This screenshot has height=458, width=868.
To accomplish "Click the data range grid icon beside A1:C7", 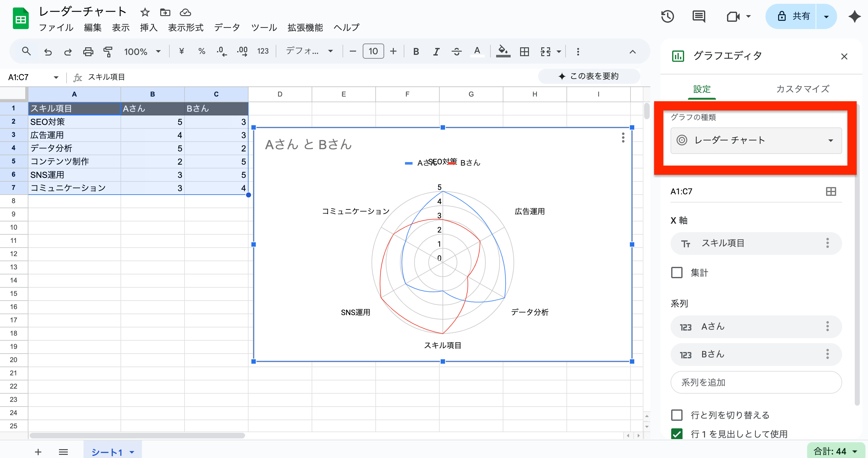I will (x=830, y=191).
